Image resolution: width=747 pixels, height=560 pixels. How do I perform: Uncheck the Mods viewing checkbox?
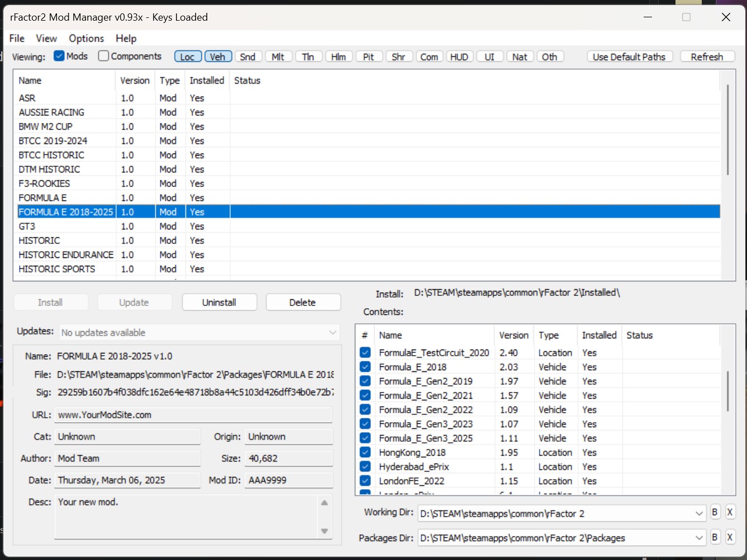59,56
